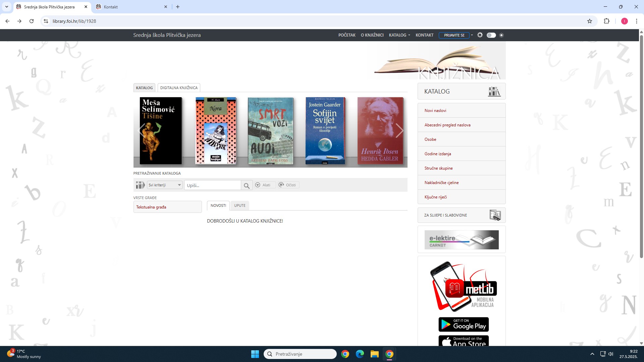This screenshot has width=644, height=362.
Task: Open Godine izdanja link
Action: coord(437,154)
